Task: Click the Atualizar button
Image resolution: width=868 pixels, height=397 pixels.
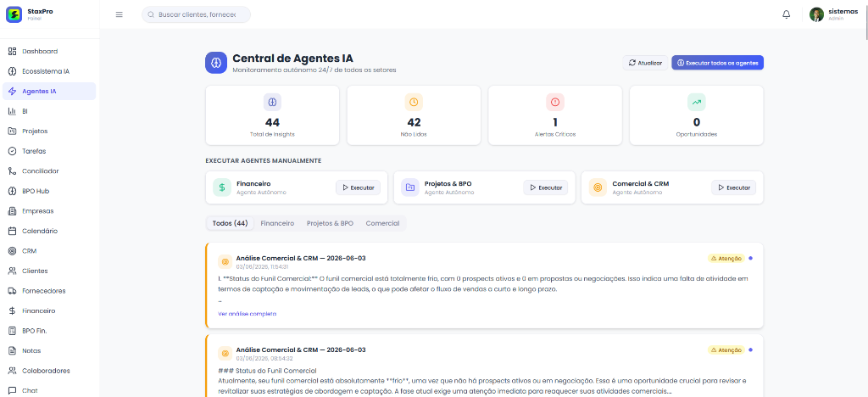Action: (x=645, y=63)
